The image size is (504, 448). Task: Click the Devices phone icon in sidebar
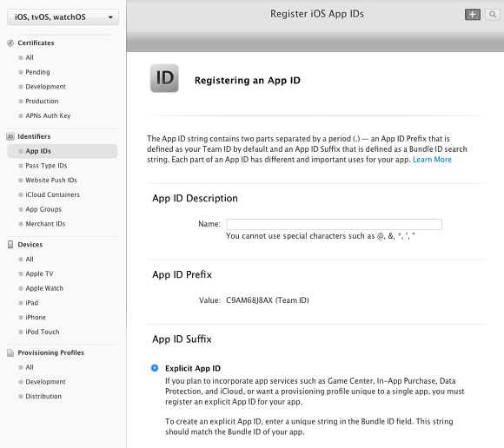[x=10, y=245]
